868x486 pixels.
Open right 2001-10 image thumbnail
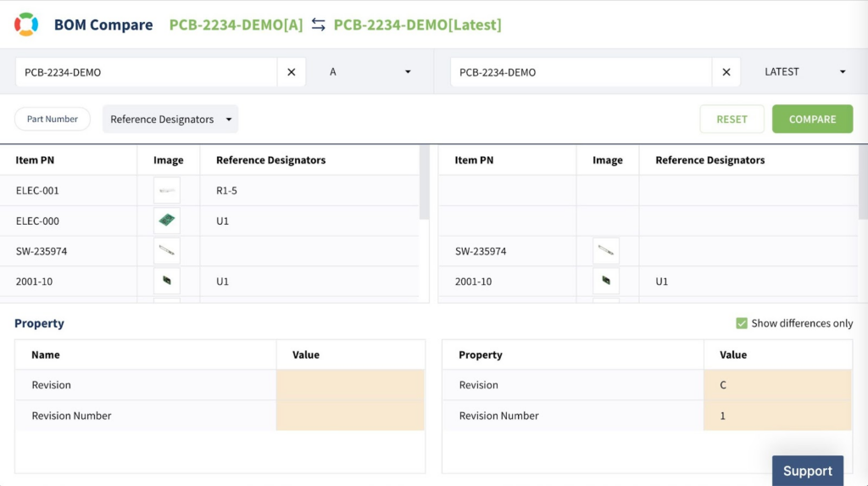click(x=605, y=281)
